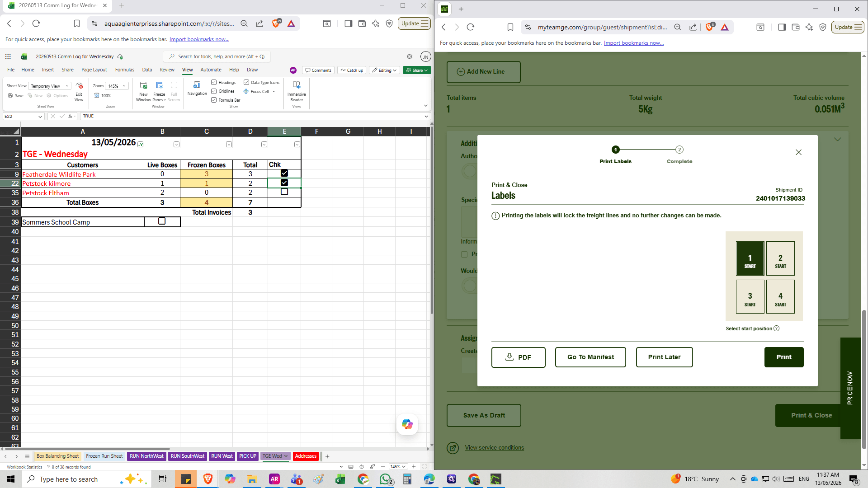Toggle the Sommers School Camp checkbox

[162, 221]
